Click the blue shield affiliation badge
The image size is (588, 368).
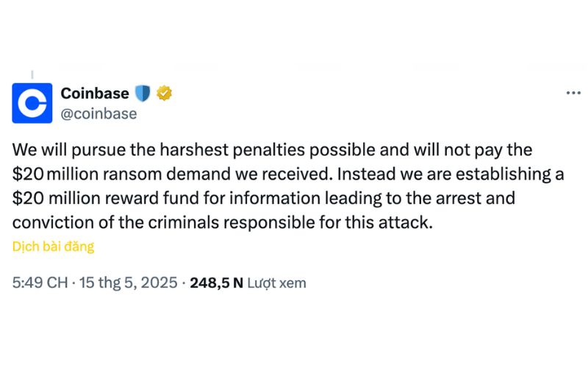click(x=143, y=93)
